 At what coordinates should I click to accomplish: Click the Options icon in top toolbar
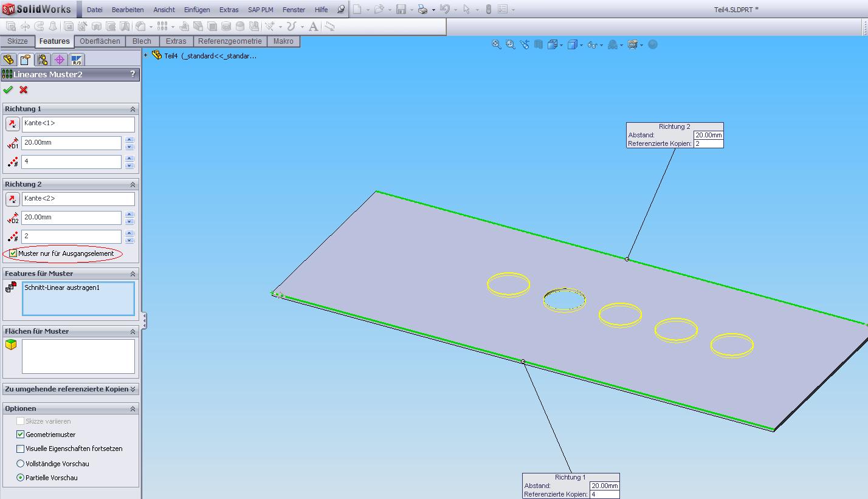[x=503, y=9]
